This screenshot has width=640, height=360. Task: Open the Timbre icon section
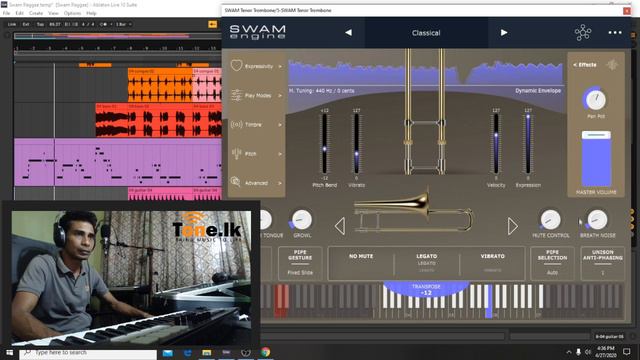(x=236, y=124)
